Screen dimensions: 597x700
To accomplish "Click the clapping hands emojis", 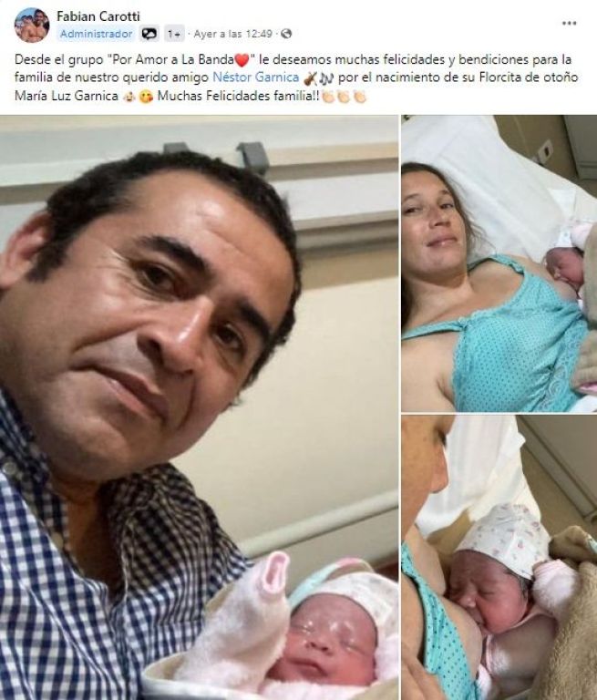I will 345,97.
